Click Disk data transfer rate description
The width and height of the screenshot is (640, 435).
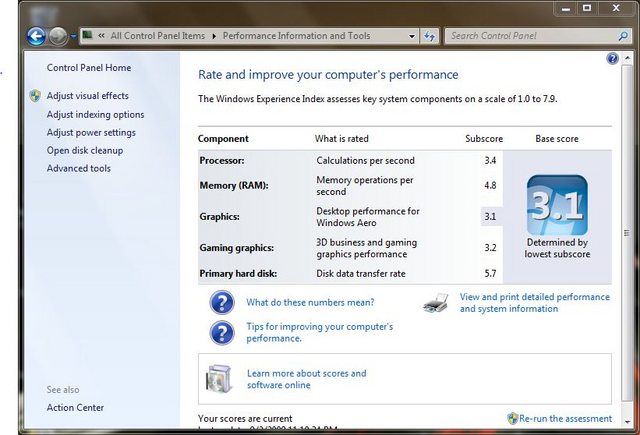361,274
